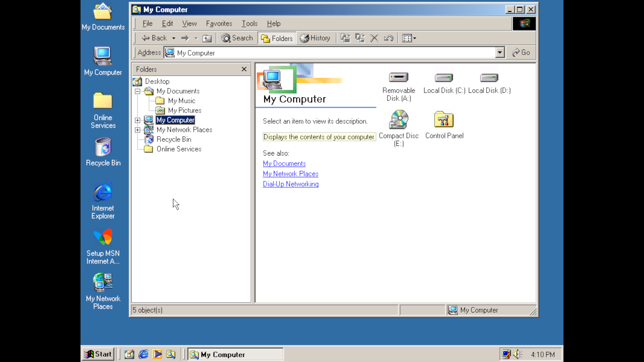The image size is (644, 362).
Task: Open the File menu
Action: tap(147, 23)
